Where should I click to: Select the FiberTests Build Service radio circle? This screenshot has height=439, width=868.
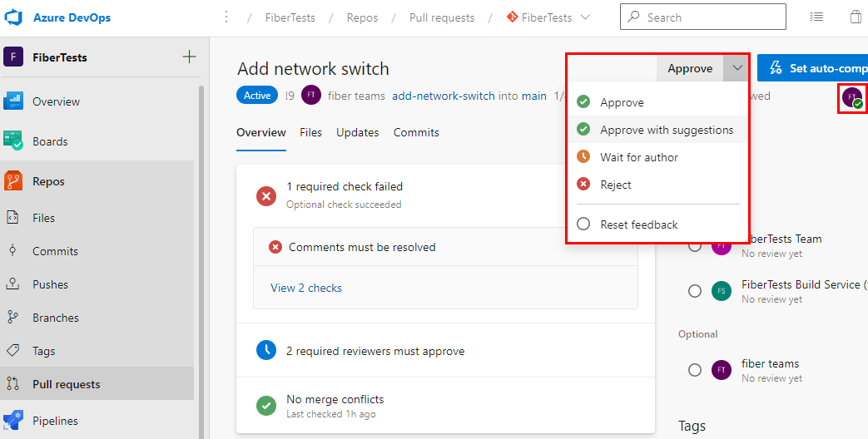(x=695, y=291)
